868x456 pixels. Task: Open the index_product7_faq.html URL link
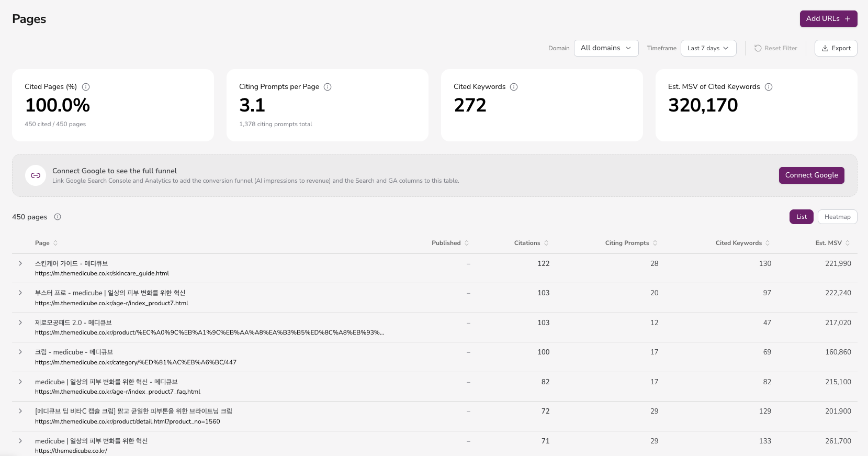(x=118, y=392)
